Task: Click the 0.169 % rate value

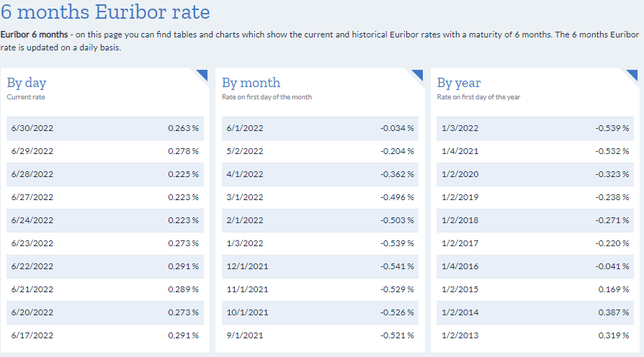Action: tap(614, 289)
